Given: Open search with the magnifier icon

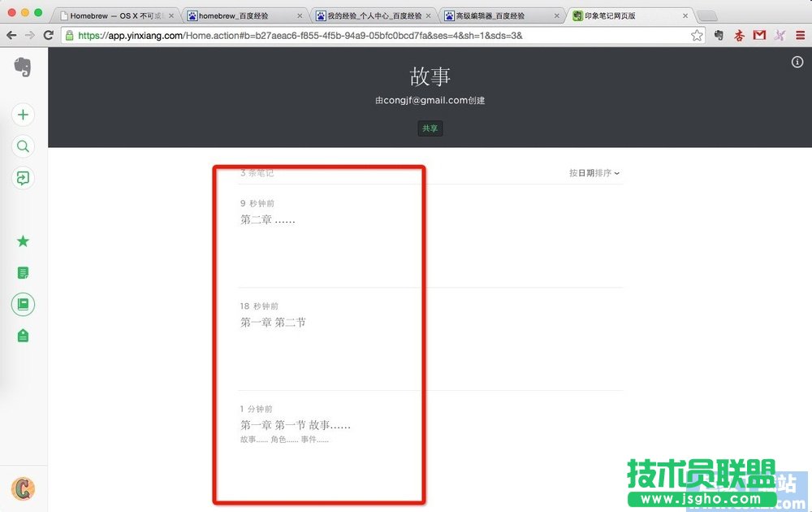Looking at the screenshot, I should point(23,146).
